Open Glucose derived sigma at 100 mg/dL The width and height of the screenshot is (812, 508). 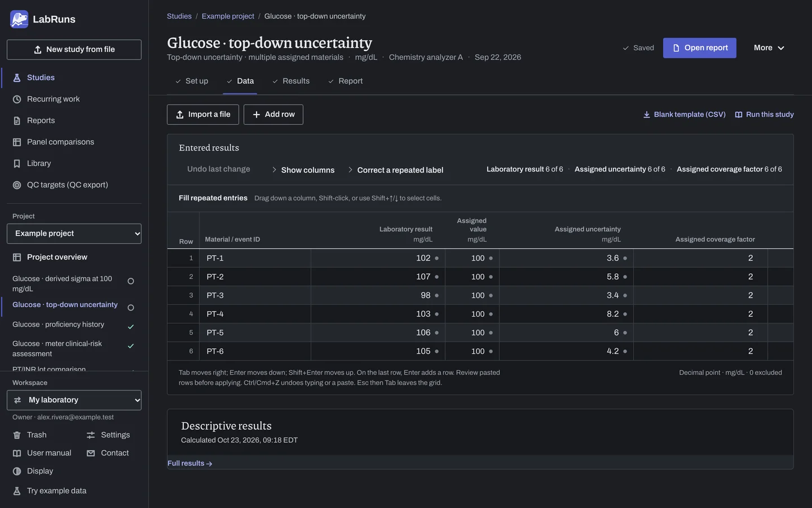[x=62, y=284]
